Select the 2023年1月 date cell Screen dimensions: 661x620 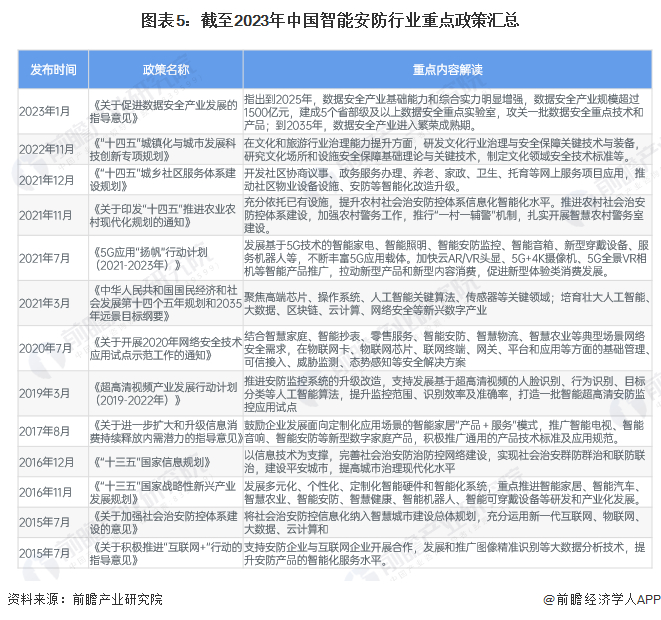pyautogui.click(x=53, y=111)
